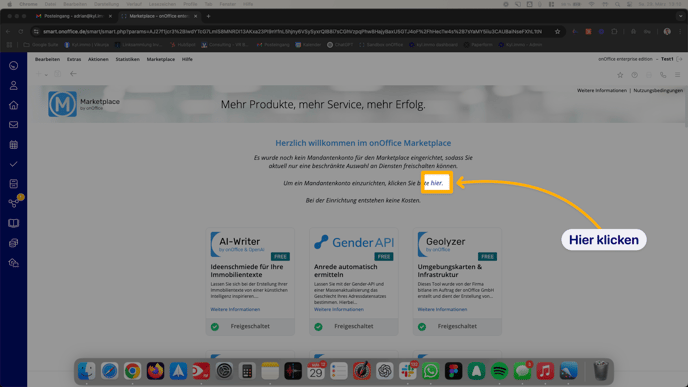Open the hamburger menu at top right

point(677,75)
